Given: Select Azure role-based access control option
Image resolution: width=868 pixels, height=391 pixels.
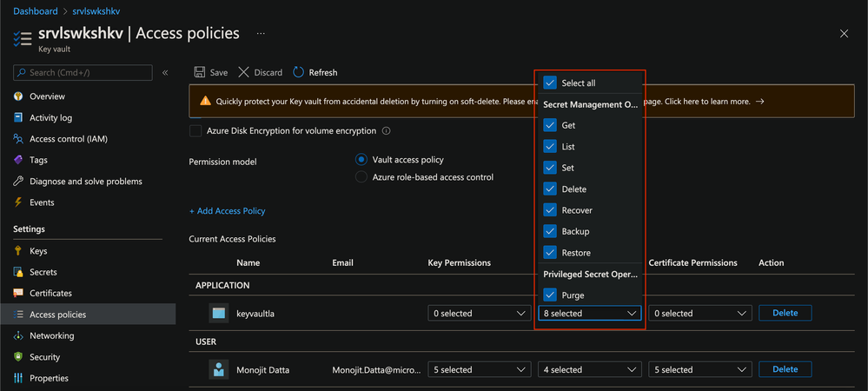Looking at the screenshot, I should click(361, 177).
